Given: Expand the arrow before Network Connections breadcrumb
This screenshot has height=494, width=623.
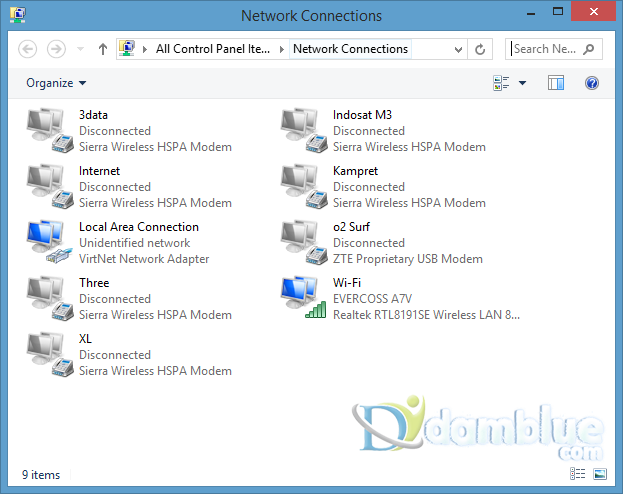Looking at the screenshot, I should [x=282, y=49].
